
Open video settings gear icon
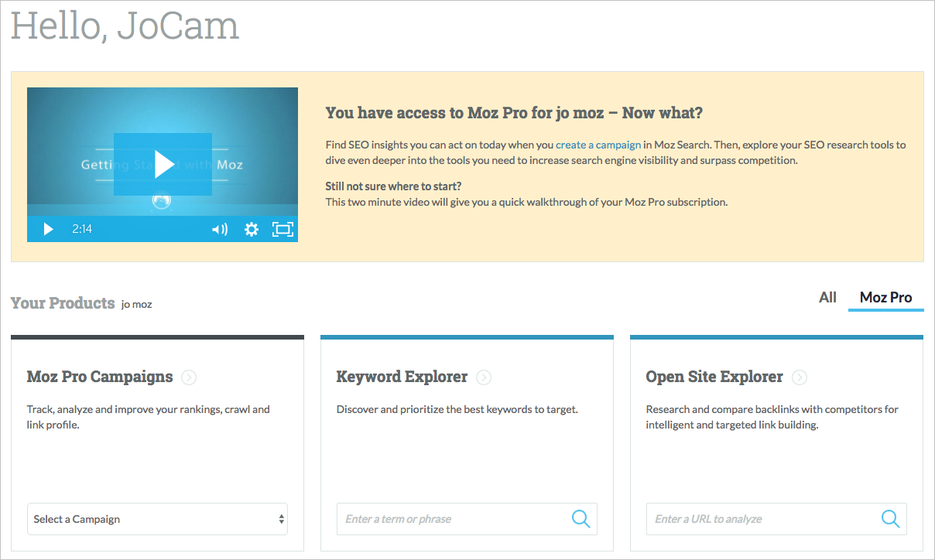point(252,229)
